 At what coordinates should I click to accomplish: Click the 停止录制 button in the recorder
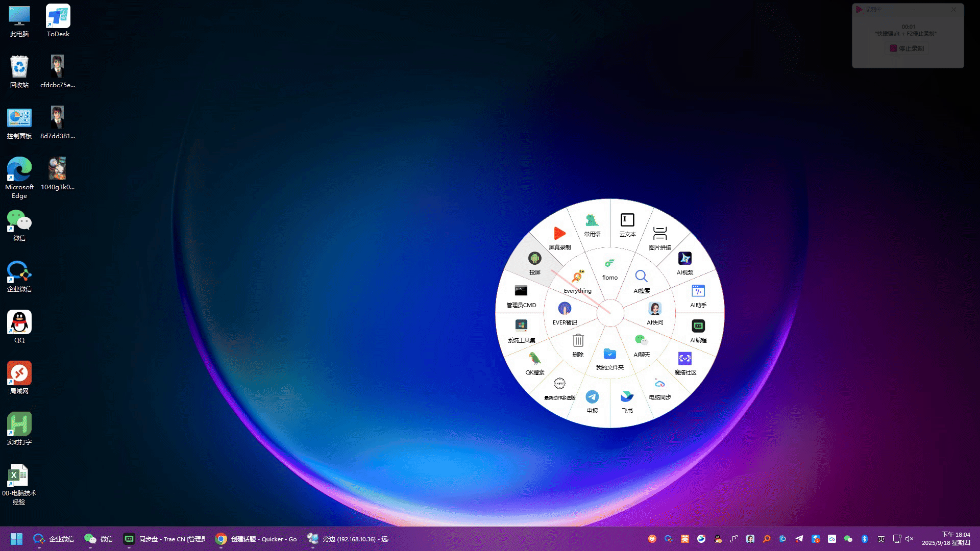point(907,48)
